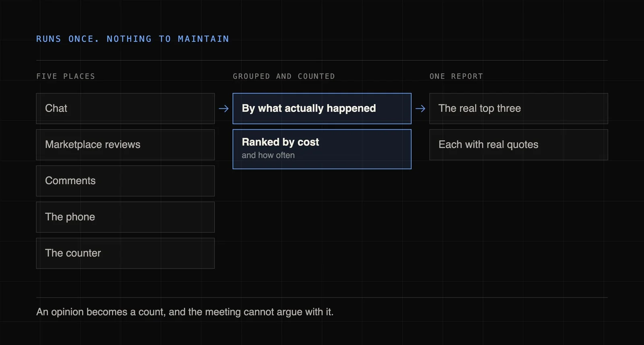The height and width of the screenshot is (345, 644).
Task: Click the Ranked by cost card
Action: click(x=322, y=149)
